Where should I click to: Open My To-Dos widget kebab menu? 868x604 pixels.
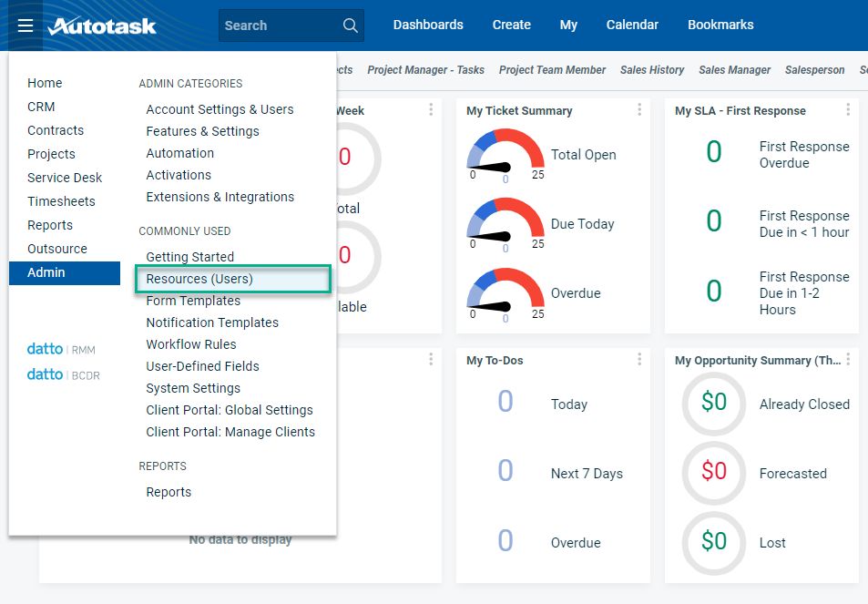(x=639, y=360)
